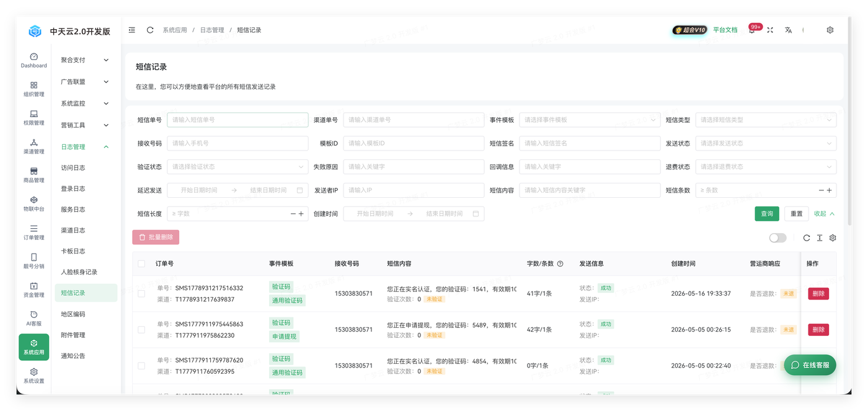Click the 超会V10 membership badge
Viewport: 868px width, 411px height.
tap(689, 30)
